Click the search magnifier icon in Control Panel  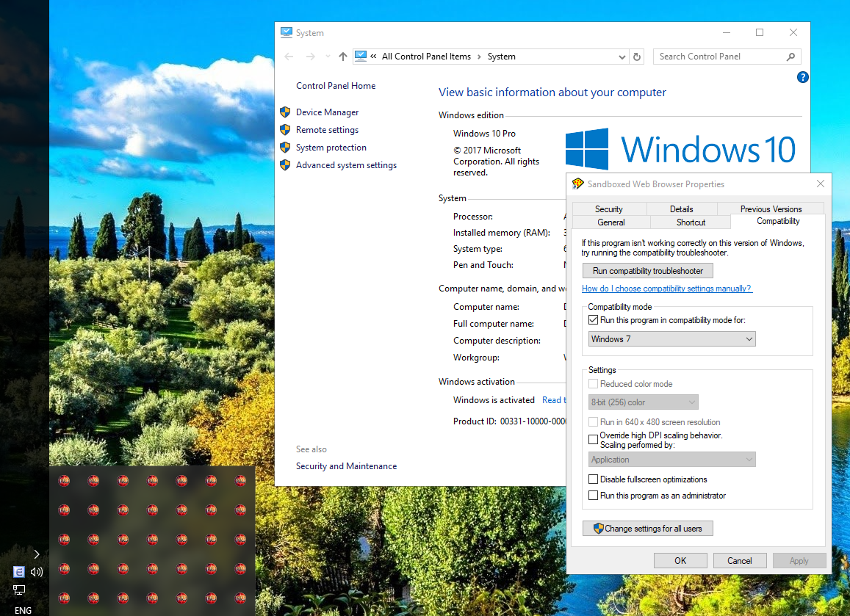(x=791, y=57)
